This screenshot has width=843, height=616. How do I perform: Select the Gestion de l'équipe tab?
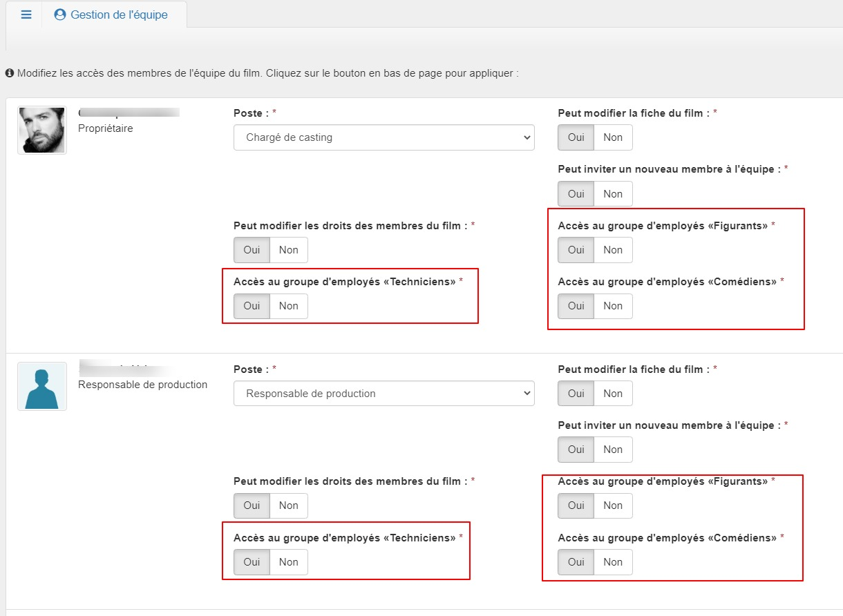click(111, 15)
